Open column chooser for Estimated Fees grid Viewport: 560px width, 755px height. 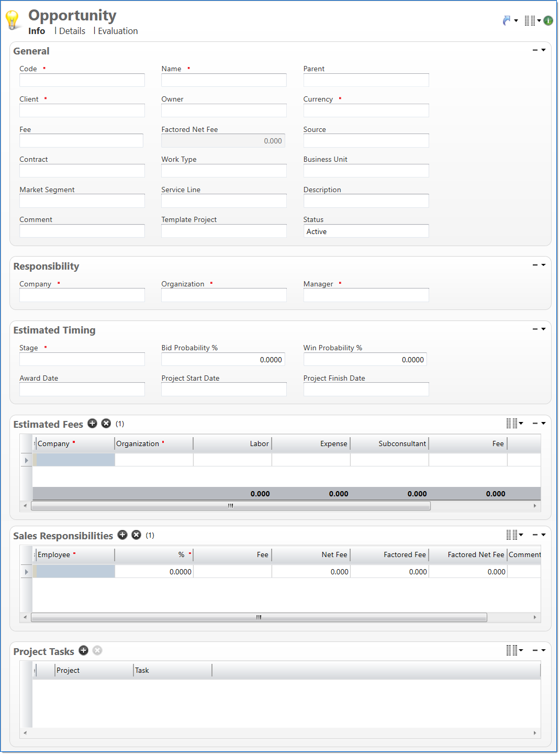click(514, 424)
